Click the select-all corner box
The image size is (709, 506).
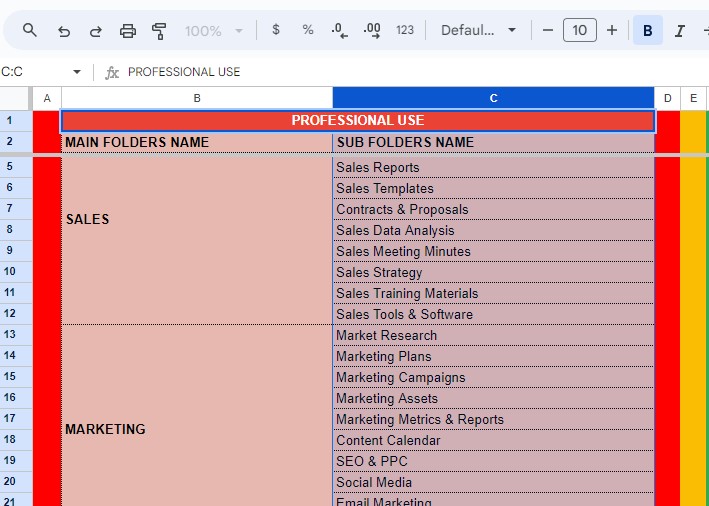[x=15, y=98]
